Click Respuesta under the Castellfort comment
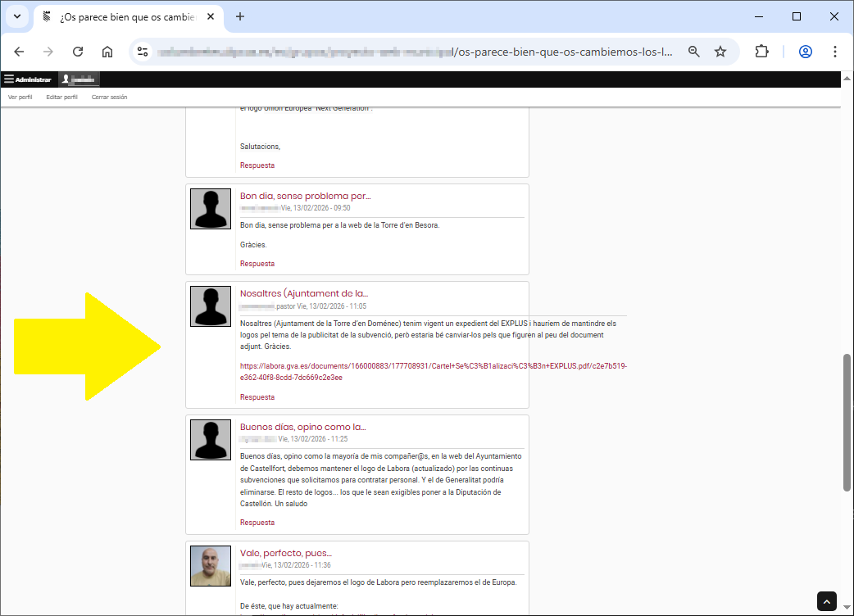Screen dimensions: 854x616 pyautogui.click(x=257, y=523)
